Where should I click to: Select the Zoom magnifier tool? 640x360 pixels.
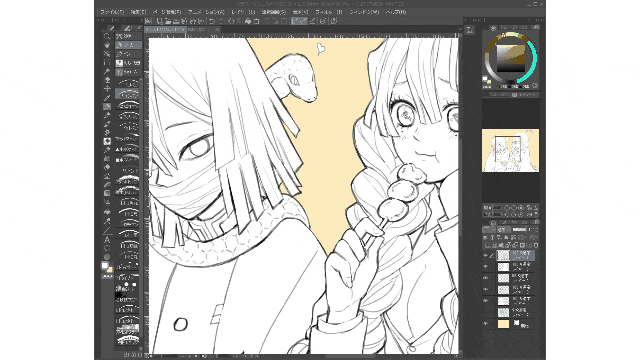point(107,36)
